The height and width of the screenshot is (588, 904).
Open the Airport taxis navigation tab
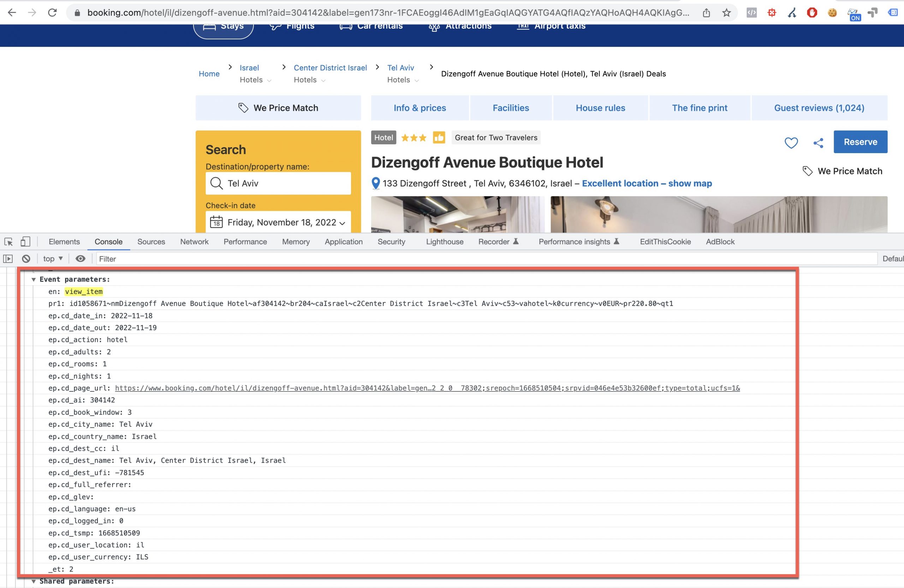[x=552, y=27]
